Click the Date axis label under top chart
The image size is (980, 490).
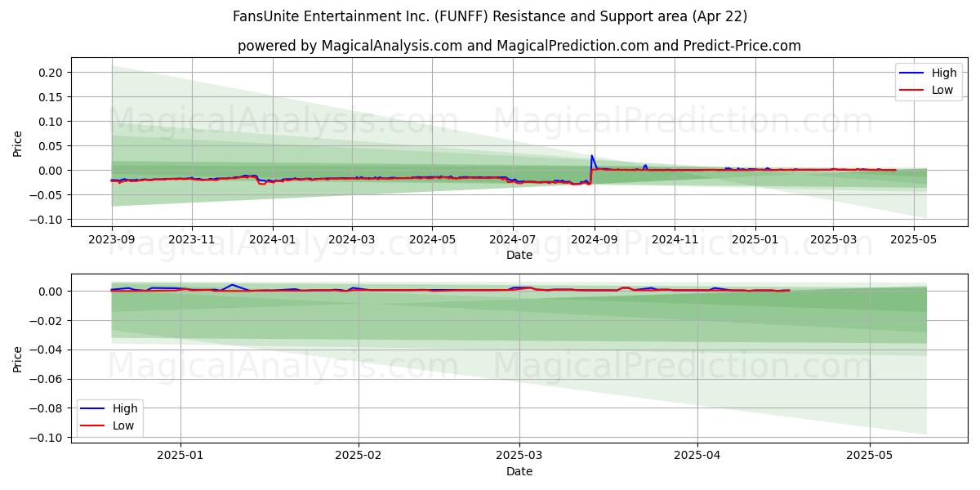tap(519, 256)
